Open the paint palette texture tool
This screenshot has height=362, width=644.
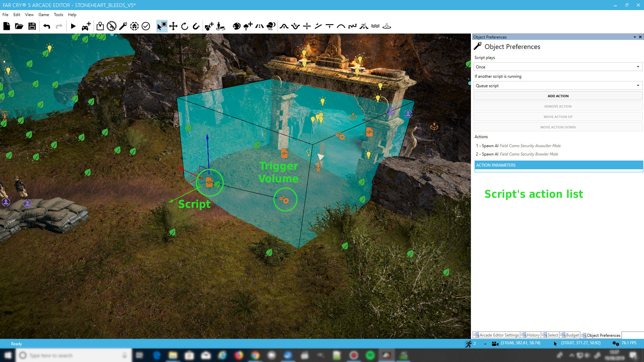point(236,26)
